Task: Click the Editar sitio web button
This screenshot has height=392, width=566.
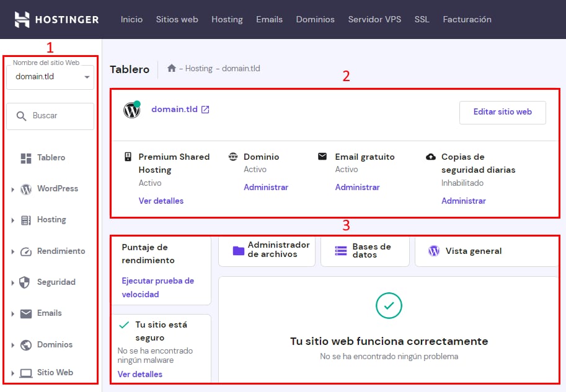Action: 502,112
